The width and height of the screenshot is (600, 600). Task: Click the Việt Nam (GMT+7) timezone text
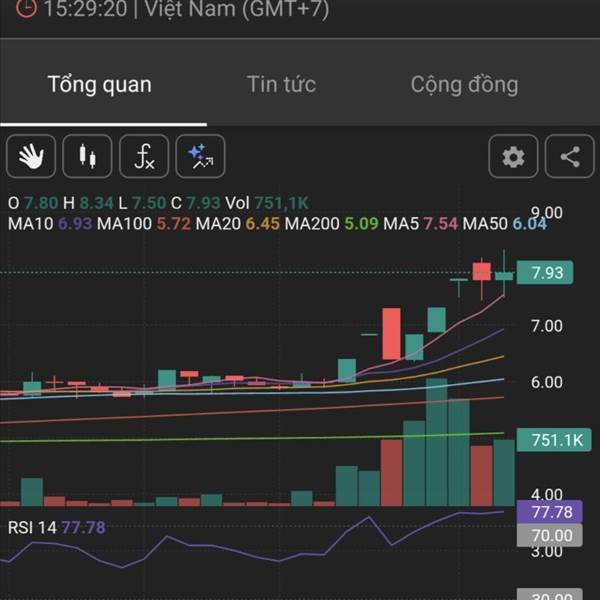(x=237, y=8)
